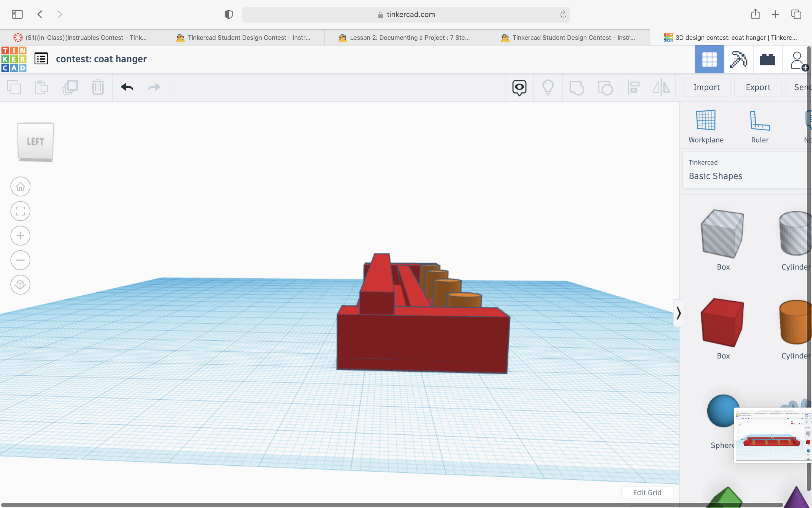Click the Delete trash icon

[x=98, y=87]
